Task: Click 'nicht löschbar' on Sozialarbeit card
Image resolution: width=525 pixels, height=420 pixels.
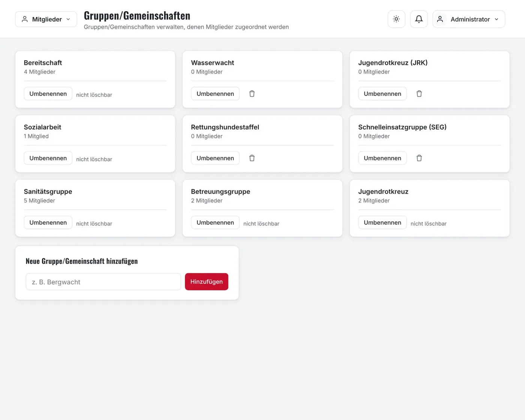Action: tap(94, 159)
